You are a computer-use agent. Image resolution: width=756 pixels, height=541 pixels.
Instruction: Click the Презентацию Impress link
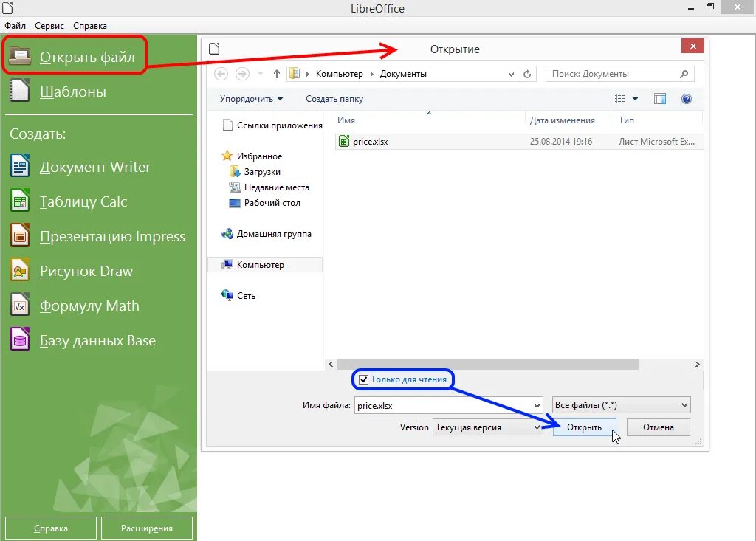112,236
